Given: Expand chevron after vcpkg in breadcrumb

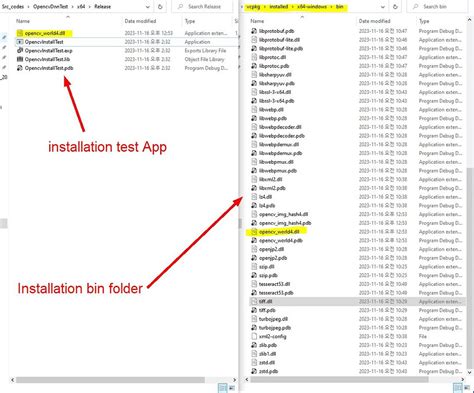Looking at the screenshot, I should (x=265, y=6).
